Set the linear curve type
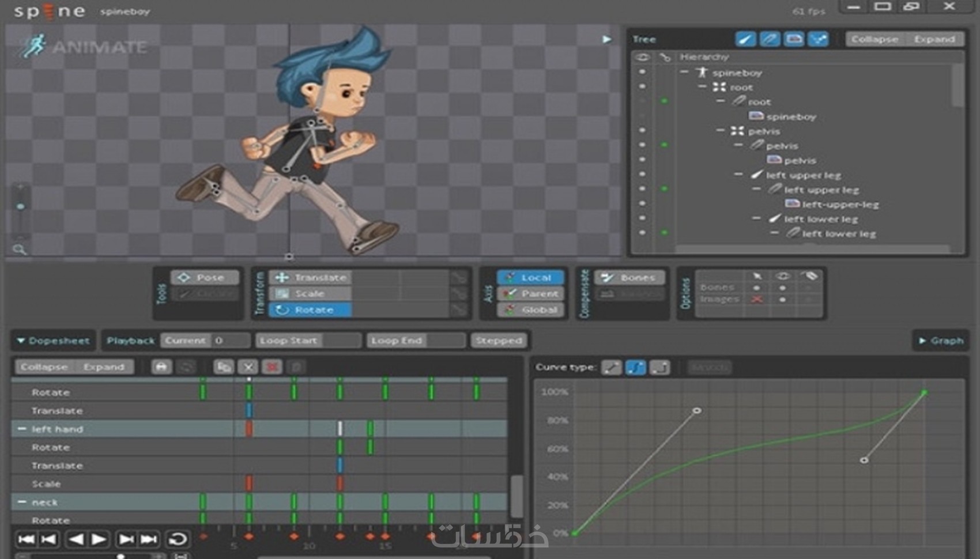The height and width of the screenshot is (559, 980). (x=612, y=367)
